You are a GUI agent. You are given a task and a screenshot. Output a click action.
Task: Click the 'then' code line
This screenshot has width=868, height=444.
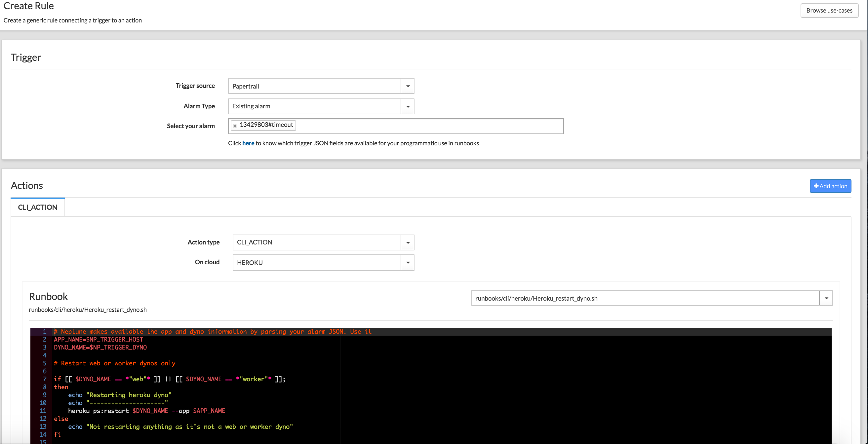coord(61,387)
